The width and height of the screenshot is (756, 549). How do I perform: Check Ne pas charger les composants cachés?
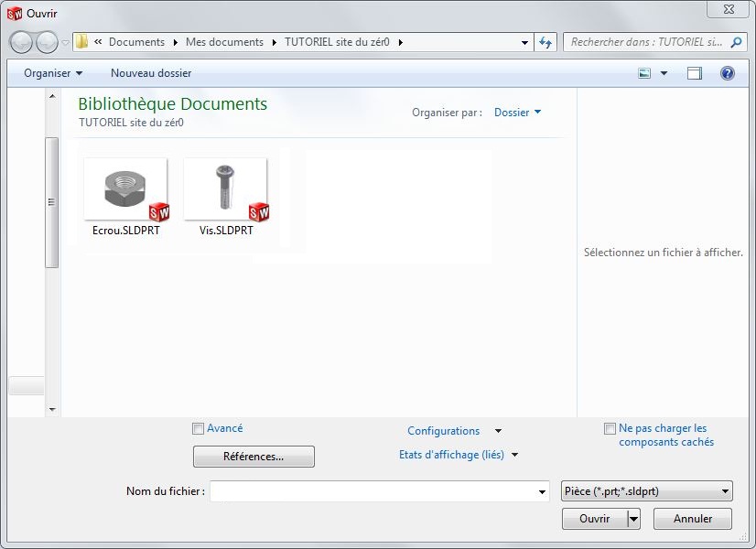pos(610,428)
